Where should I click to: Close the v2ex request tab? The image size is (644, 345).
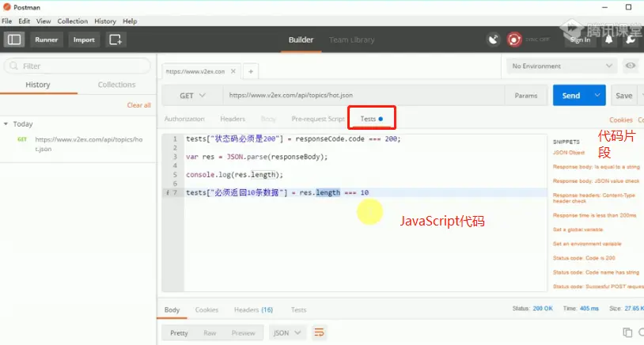[x=233, y=71]
